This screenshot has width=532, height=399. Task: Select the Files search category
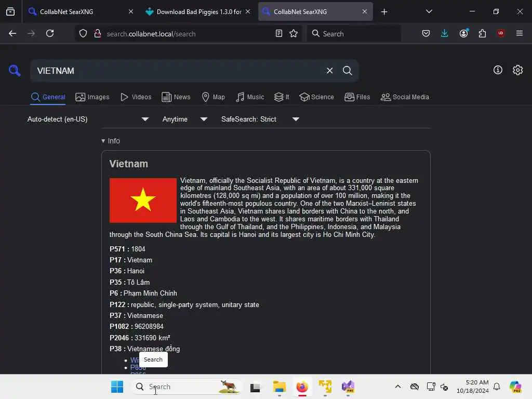click(357, 97)
